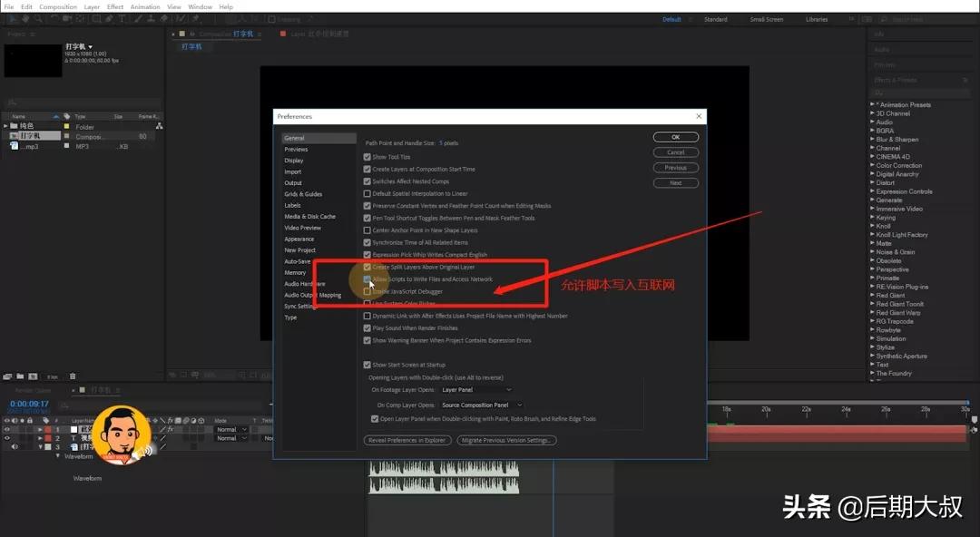Click Previous in Preferences dialog

(x=676, y=168)
